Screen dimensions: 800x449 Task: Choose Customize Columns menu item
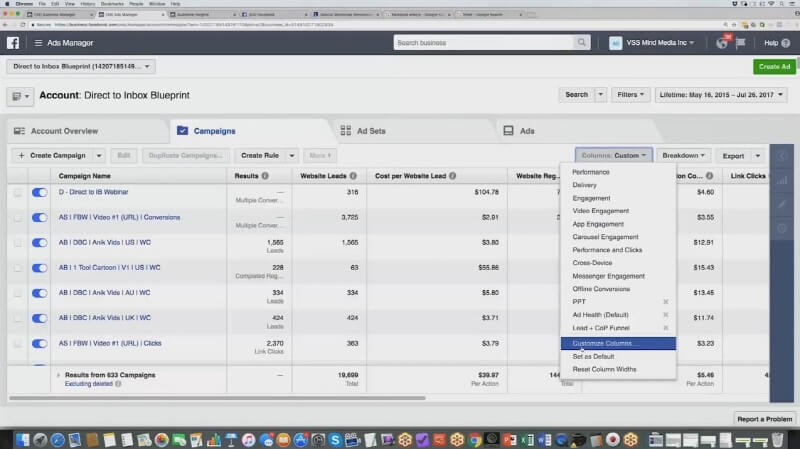click(x=618, y=343)
